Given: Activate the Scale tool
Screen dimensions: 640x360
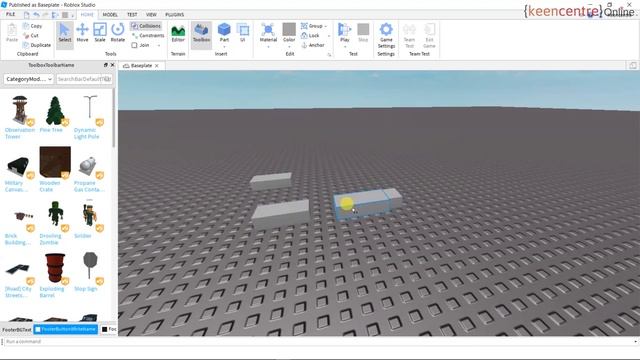Looking at the screenshot, I should pyautogui.click(x=100, y=33).
